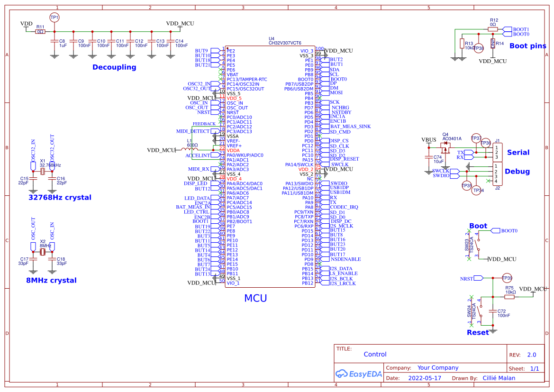
Task: Select the J2 debug connector
Action: click(498, 173)
